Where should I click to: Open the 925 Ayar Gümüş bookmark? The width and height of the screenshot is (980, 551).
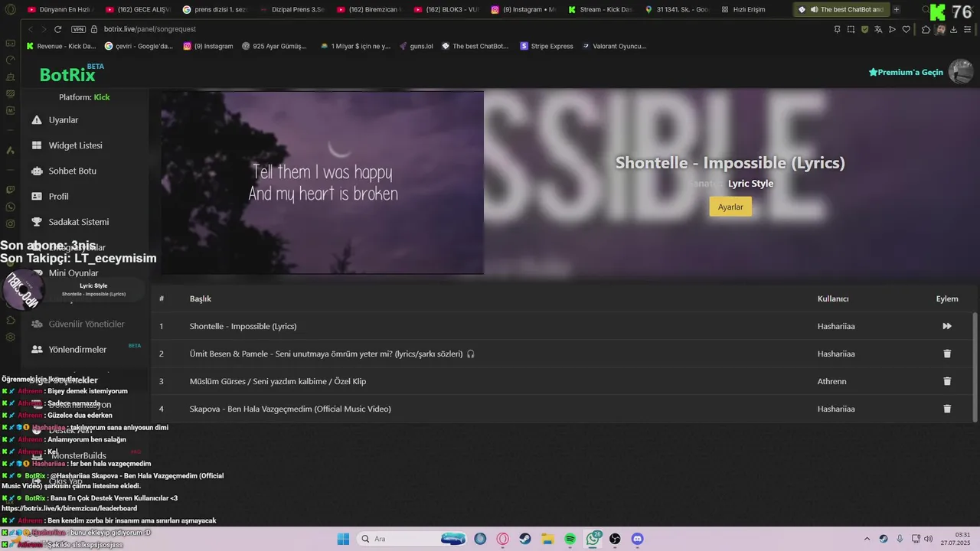click(x=274, y=46)
